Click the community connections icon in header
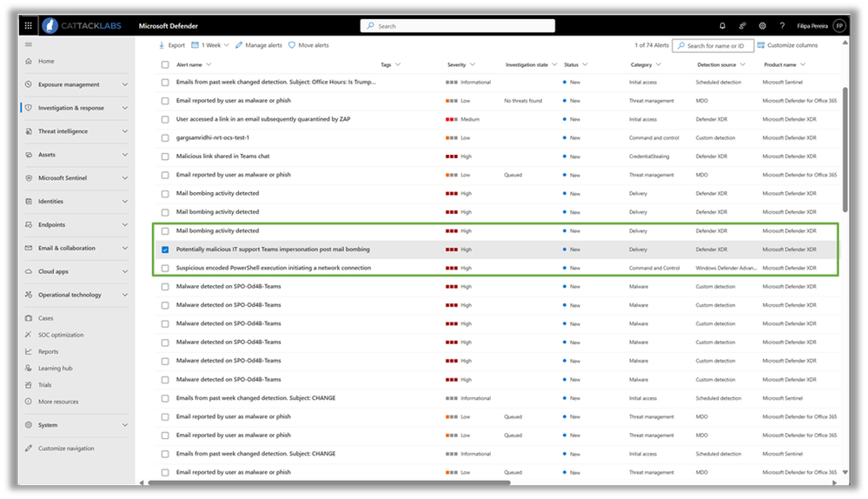This screenshot has width=868, height=499. [x=742, y=25]
